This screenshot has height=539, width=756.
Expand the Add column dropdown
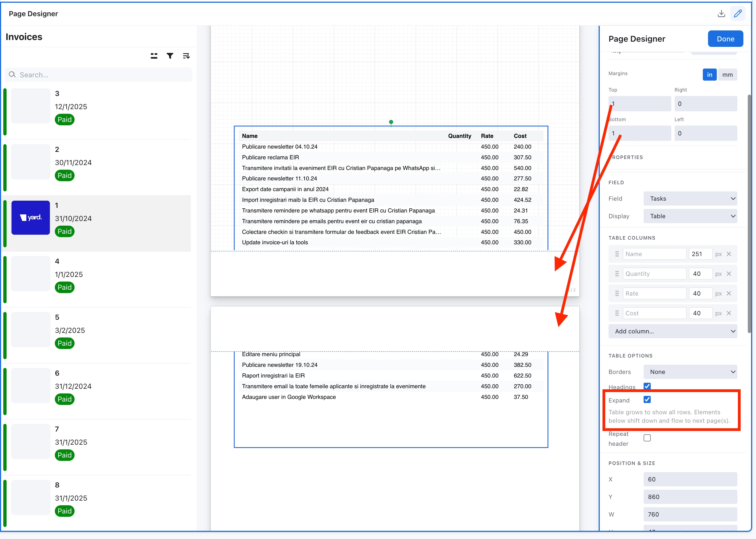coord(672,331)
